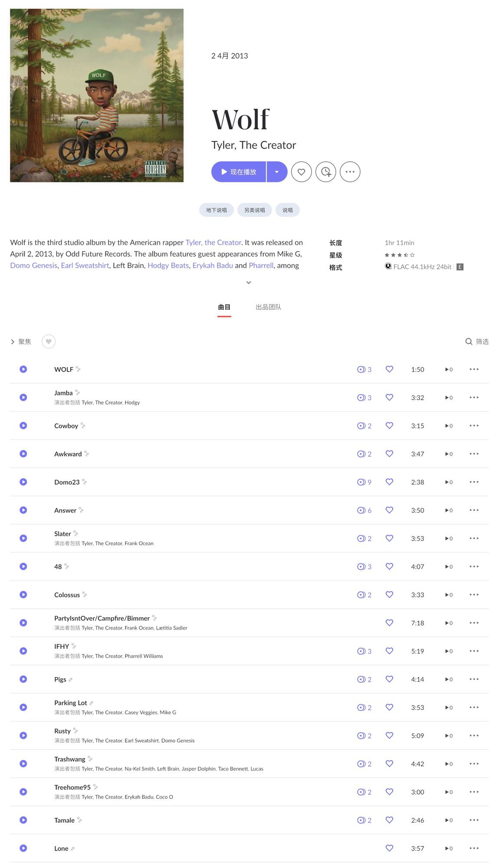Image resolution: width=492 pixels, height=868 pixels.
Task: Toggle favorites filter heart beside Focus
Action: (49, 342)
